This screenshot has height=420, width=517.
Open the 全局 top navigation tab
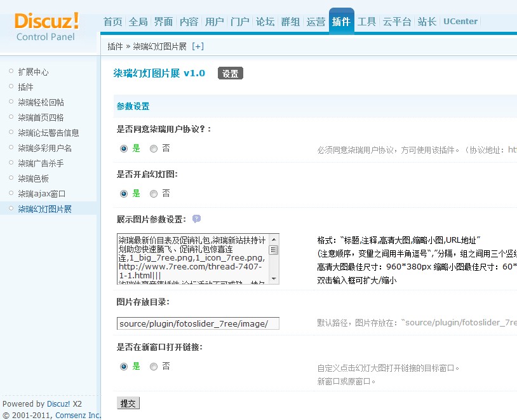coord(138,22)
